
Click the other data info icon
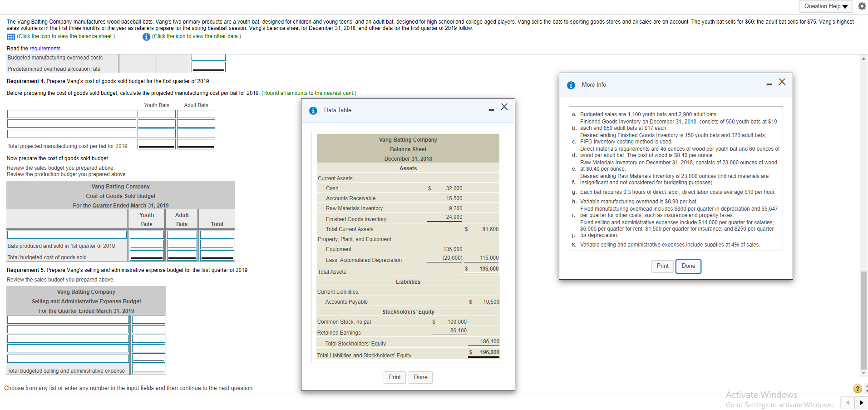pos(146,37)
